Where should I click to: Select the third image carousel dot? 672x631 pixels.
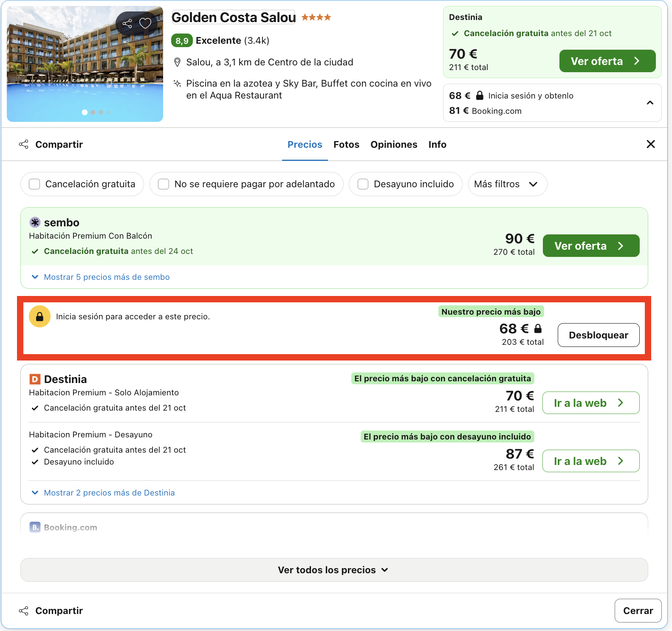click(x=101, y=112)
